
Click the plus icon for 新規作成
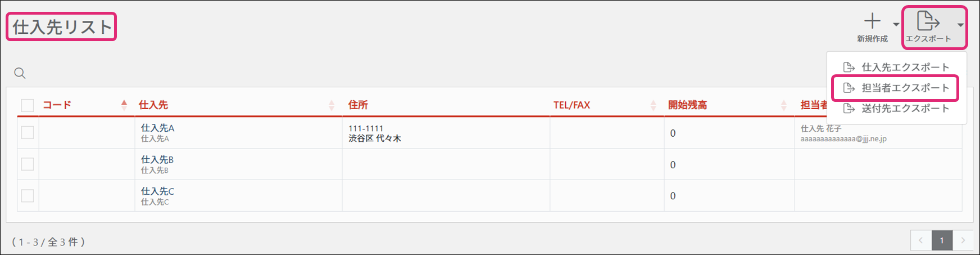(872, 21)
